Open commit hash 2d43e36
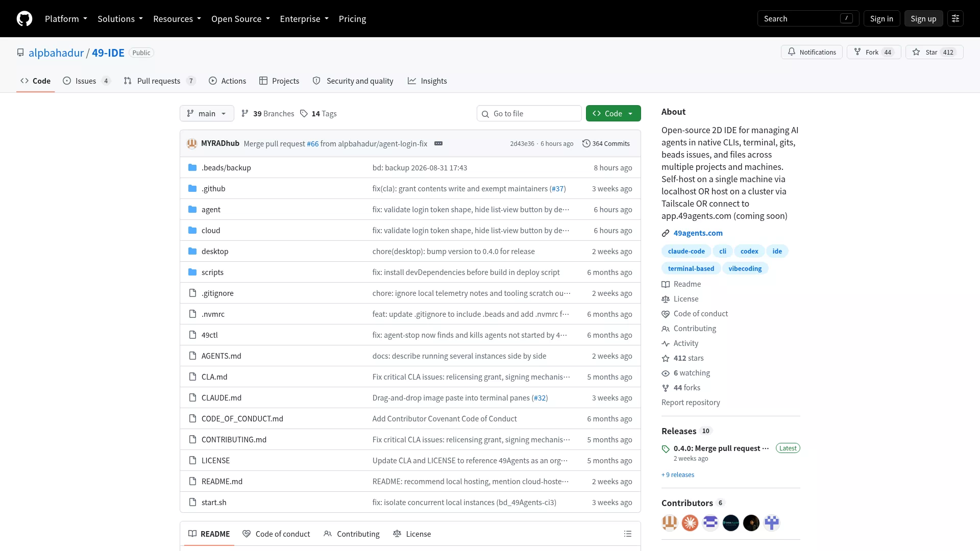980x551 pixels. [x=522, y=144]
